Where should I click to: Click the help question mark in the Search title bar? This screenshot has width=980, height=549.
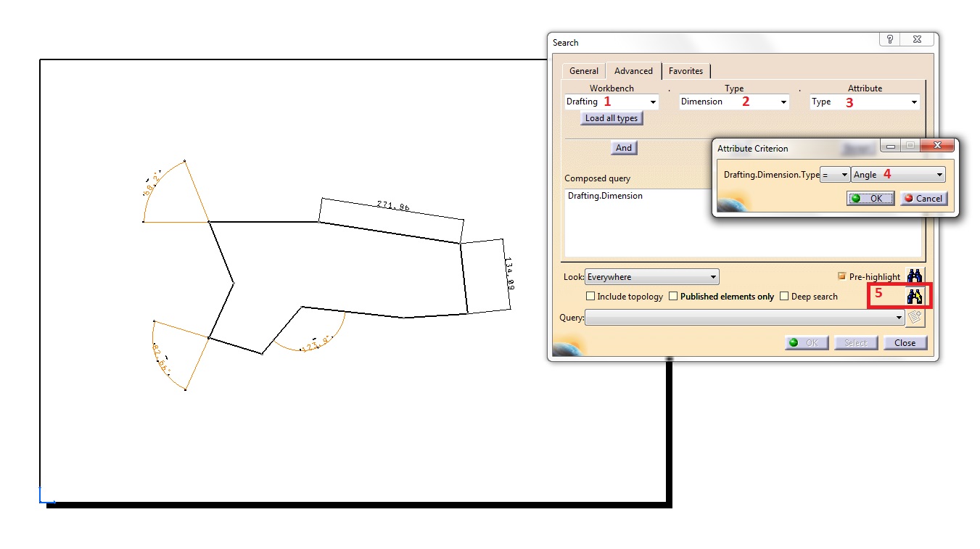[x=889, y=39]
